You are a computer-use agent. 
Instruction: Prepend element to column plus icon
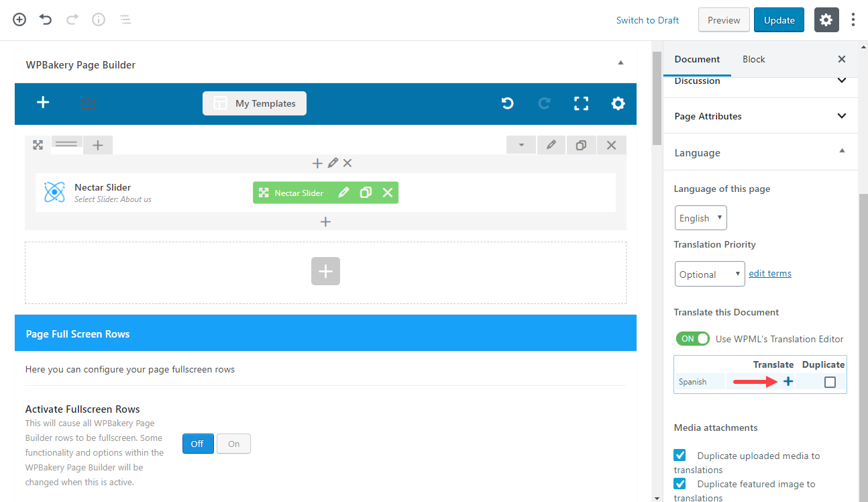[318, 163]
